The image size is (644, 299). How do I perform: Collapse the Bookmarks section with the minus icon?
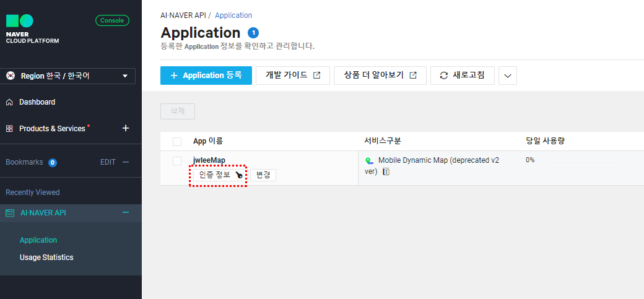(x=126, y=162)
